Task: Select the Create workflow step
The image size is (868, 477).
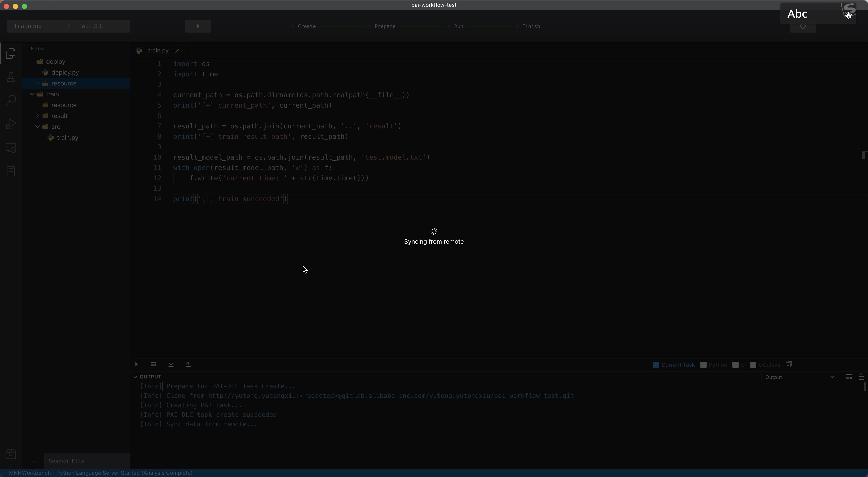Action: pyautogui.click(x=307, y=26)
